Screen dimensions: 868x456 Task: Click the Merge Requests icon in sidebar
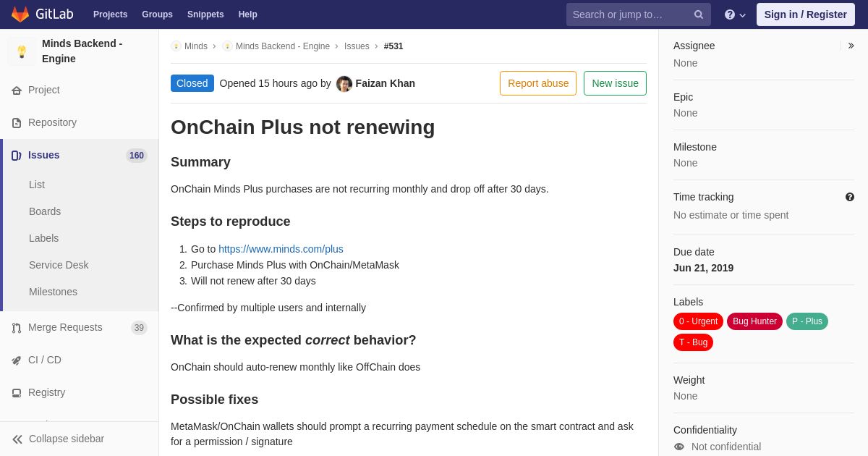17,328
